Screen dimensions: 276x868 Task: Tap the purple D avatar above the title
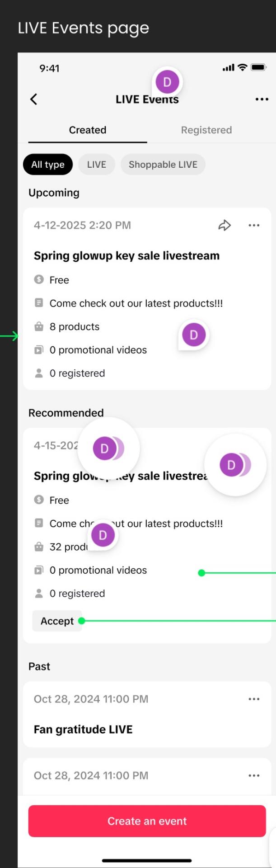tap(167, 82)
